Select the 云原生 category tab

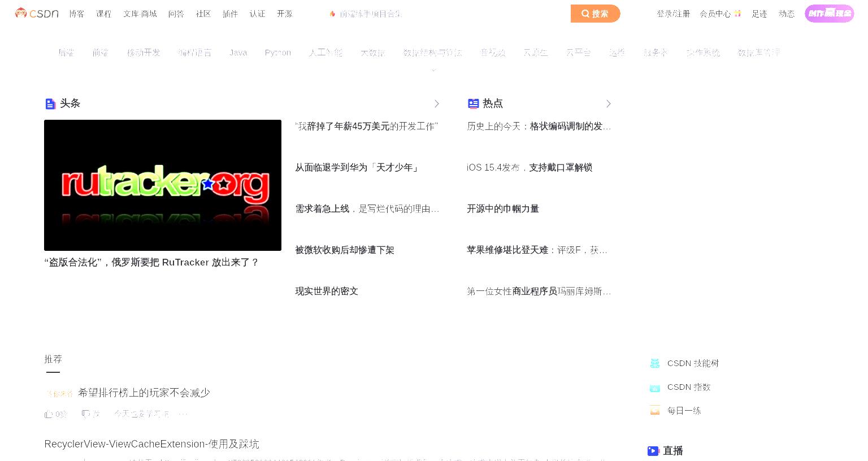coord(536,53)
